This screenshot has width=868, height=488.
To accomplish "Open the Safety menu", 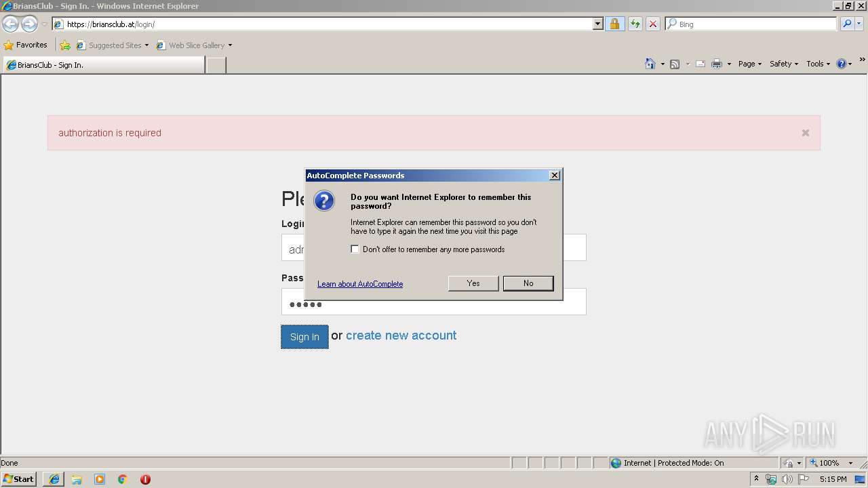I will click(783, 64).
